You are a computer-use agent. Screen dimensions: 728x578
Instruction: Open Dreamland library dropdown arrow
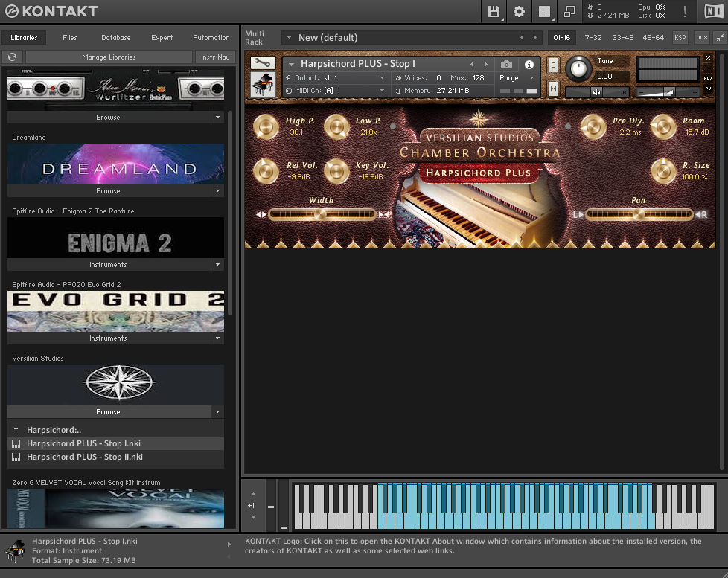tap(218, 190)
